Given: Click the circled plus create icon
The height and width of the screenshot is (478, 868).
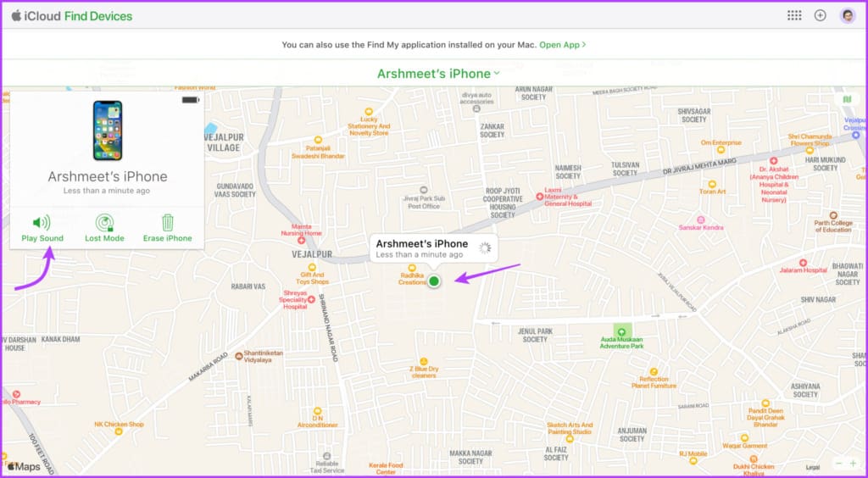Looking at the screenshot, I should click(x=820, y=15).
